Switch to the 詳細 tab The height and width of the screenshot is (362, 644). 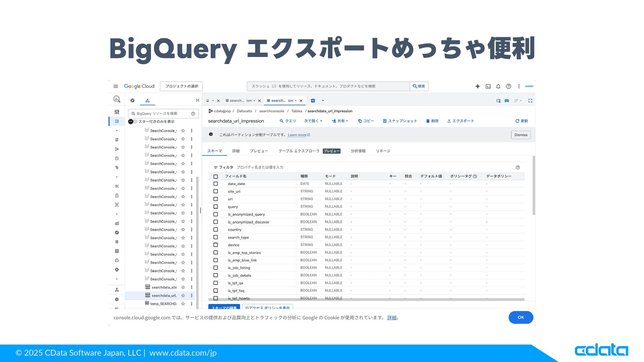(236, 151)
